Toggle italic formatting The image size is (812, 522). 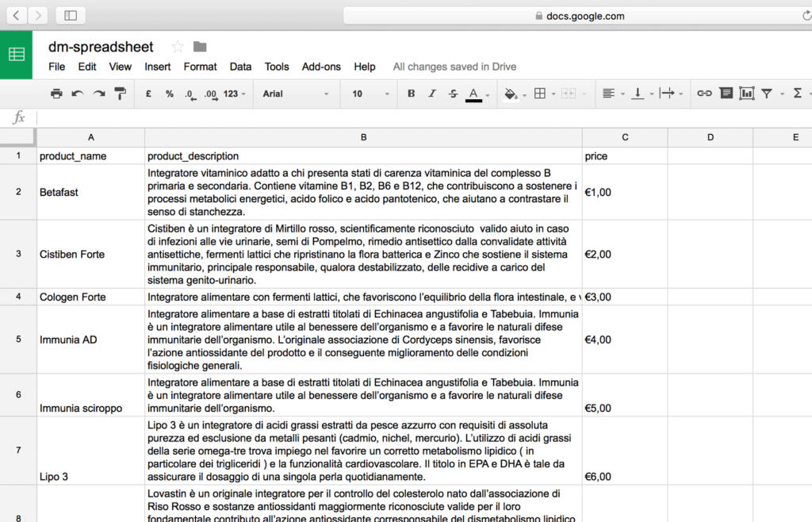click(x=432, y=94)
